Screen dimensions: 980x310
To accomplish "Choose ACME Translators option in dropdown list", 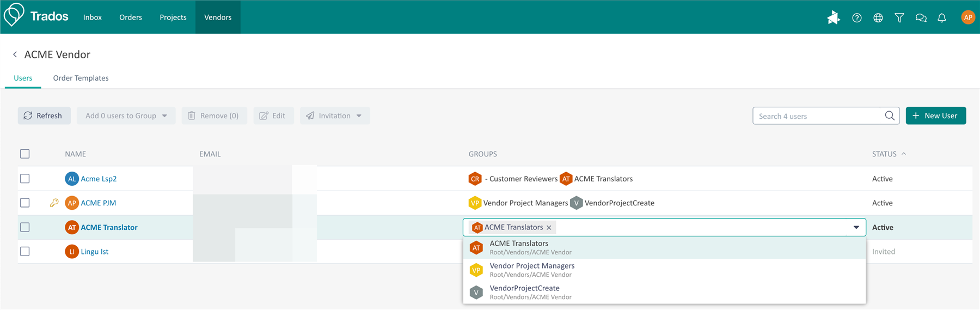I will coord(664,247).
